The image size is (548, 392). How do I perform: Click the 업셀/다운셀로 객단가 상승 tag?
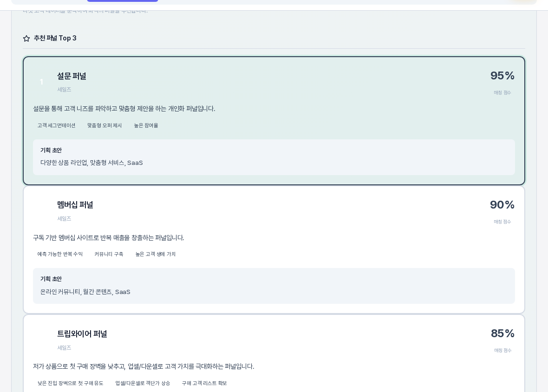(x=143, y=383)
